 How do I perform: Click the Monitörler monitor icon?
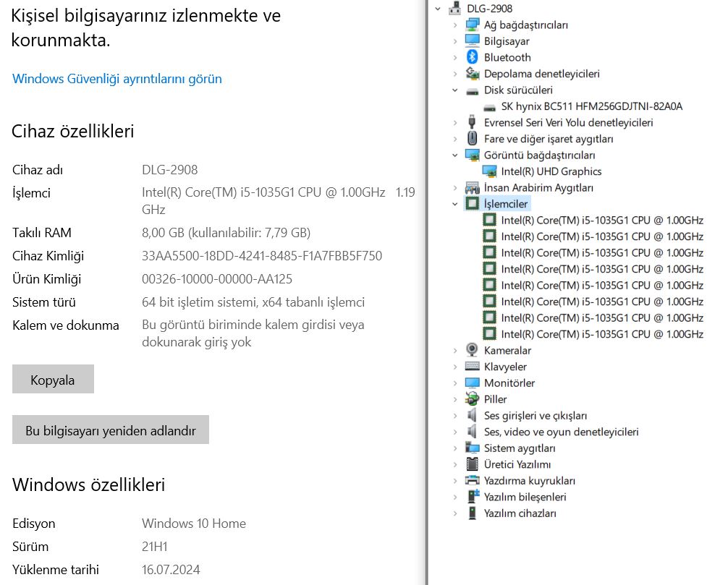[472, 383]
